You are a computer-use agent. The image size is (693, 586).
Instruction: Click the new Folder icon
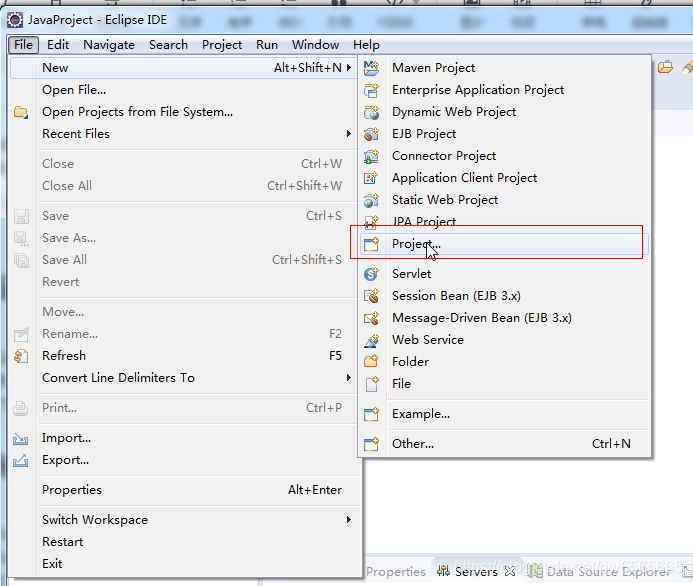pos(371,362)
